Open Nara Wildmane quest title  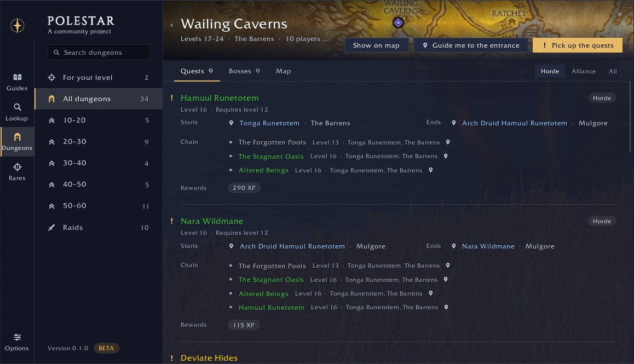tap(212, 221)
